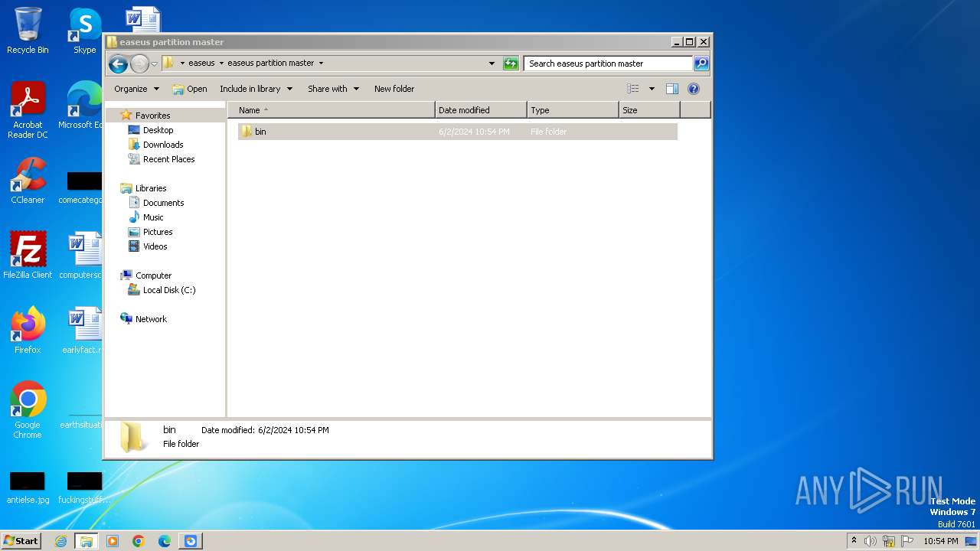Select the bin folder row
This screenshot has height=551, width=980.
point(458,132)
